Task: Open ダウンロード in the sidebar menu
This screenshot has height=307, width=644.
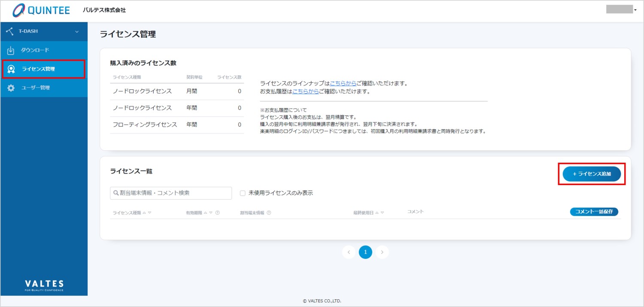Action: coord(35,50)
